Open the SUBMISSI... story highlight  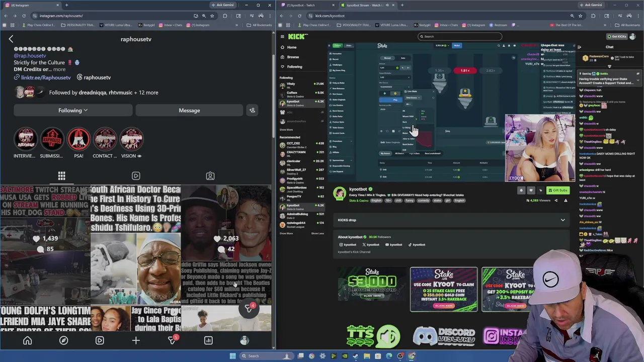pyautogui.click(x=52, y=143)
